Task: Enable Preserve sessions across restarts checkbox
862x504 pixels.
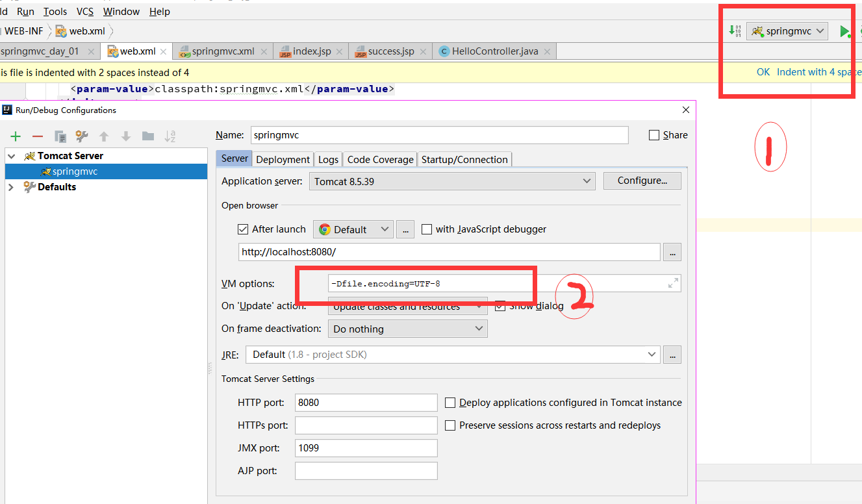Action: pos(450,425)
